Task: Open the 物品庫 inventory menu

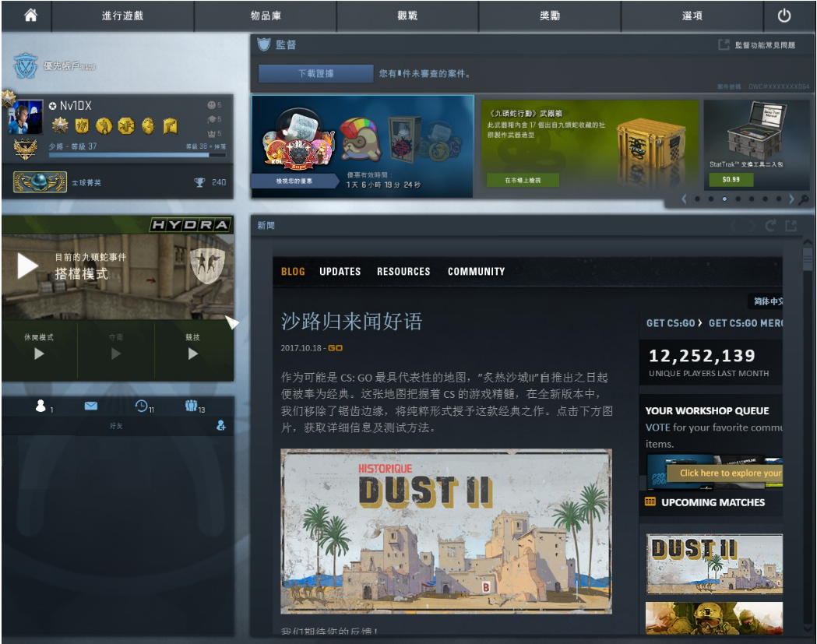Action: tap(266, 16)
